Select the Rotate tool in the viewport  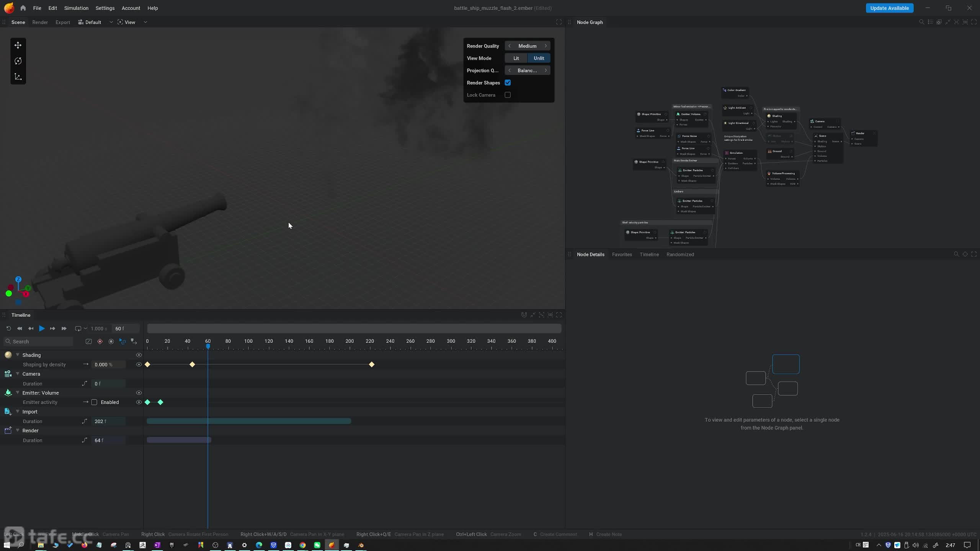pos(18,61)
